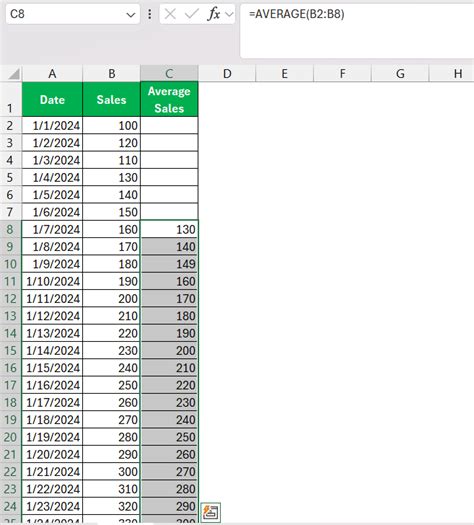Select the green Date header cell
This screenshot has height=525, width=474.
(52, 99)
